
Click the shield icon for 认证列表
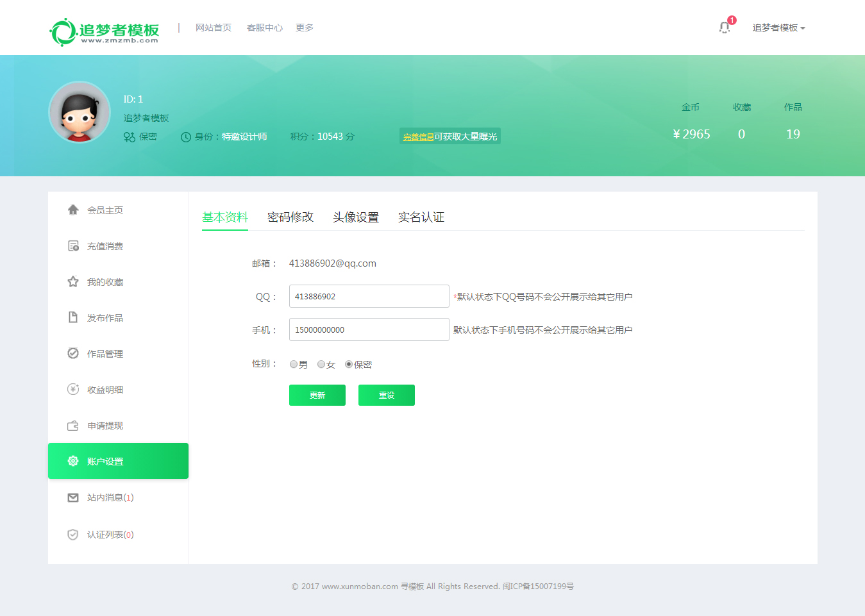click(x=73, y=535)
